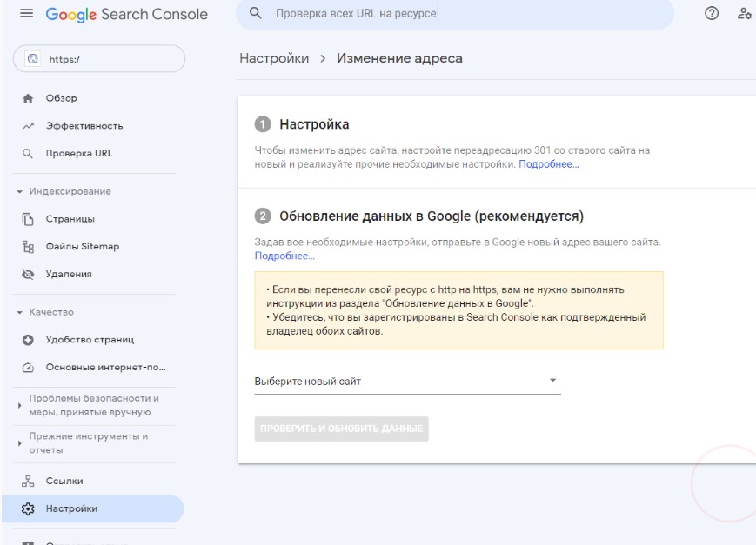
Task: Click the trend line icon beside Эффективность
Action: point(28,126)
